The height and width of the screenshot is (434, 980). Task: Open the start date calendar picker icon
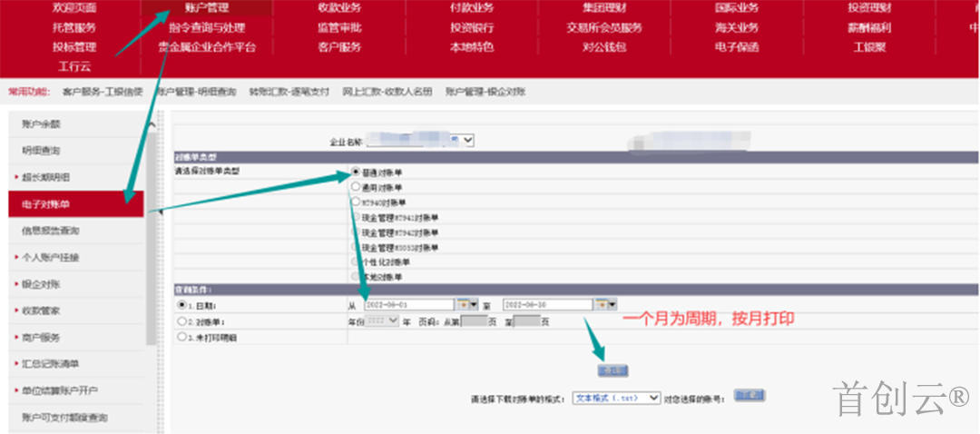(x=467, y=304)
